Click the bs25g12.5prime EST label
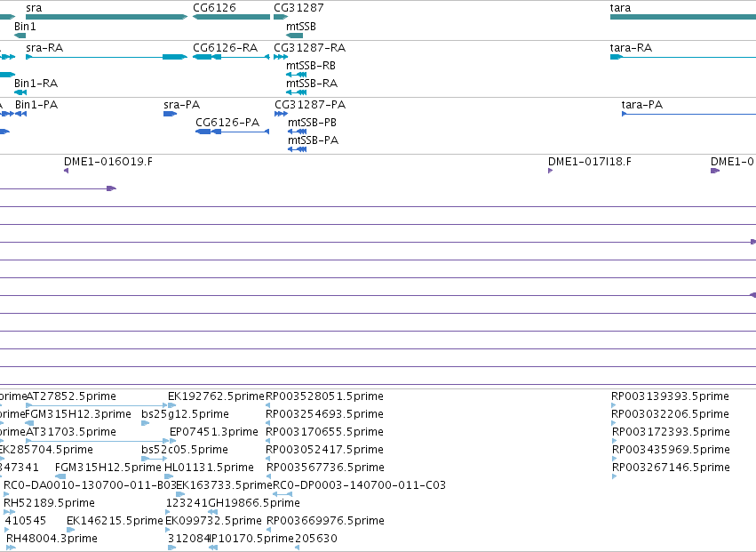The image size is (756, 552). pos(185,414)
